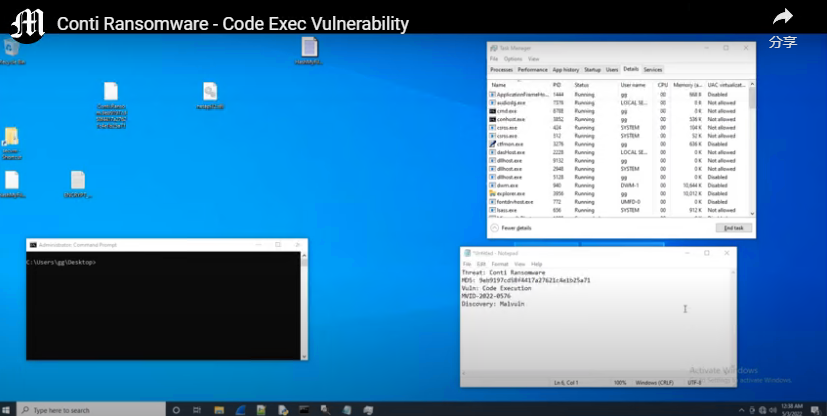Select the netapi32.dll file on desktop
Screen dimensions: 827x416
tap(210, 96)
